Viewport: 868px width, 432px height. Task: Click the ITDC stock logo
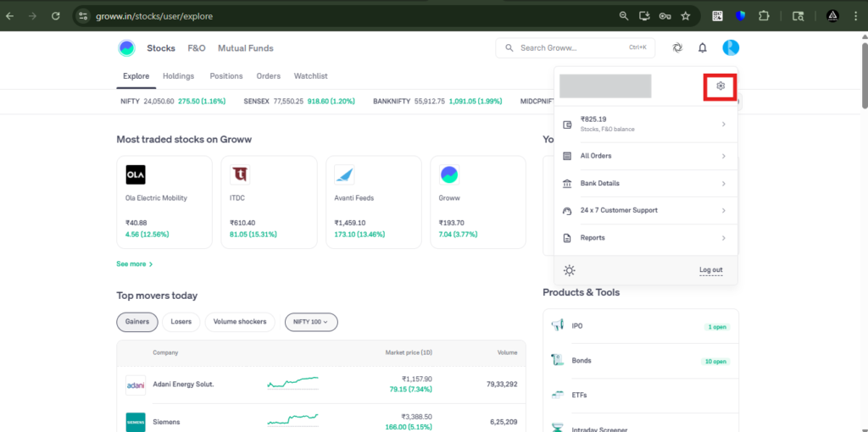click(240, 174)
